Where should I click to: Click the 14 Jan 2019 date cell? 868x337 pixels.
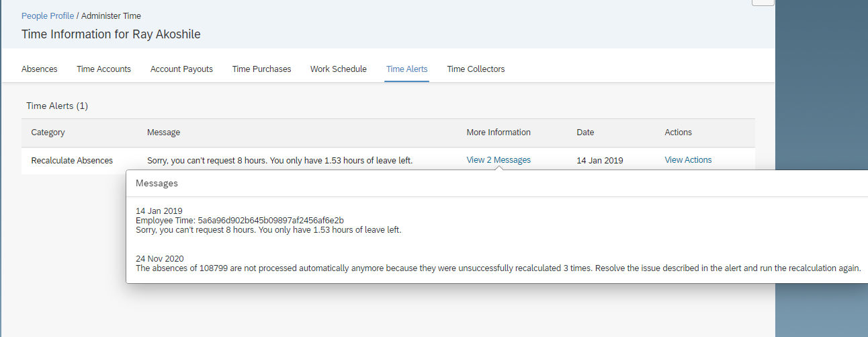[x=600, y=160]
